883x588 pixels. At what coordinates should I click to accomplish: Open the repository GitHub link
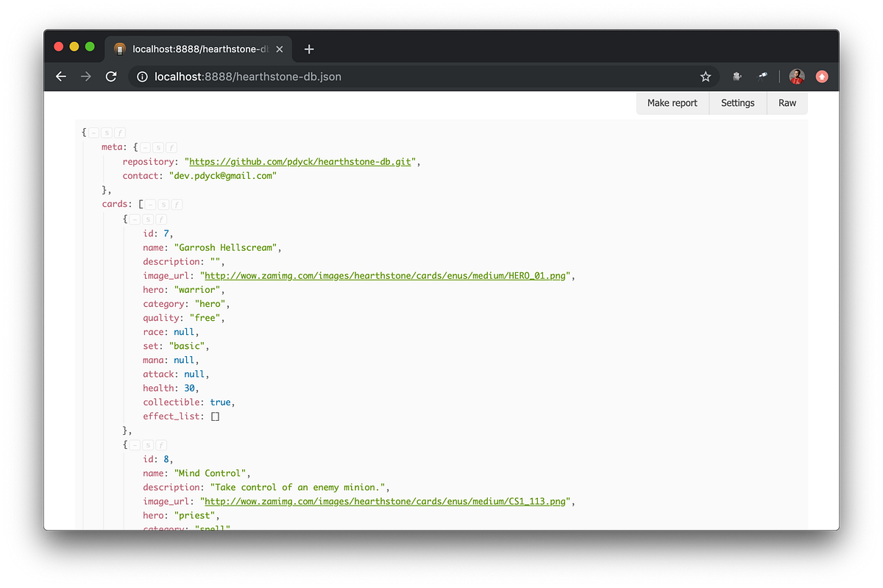pyautogui.click(x=302, y=161)
